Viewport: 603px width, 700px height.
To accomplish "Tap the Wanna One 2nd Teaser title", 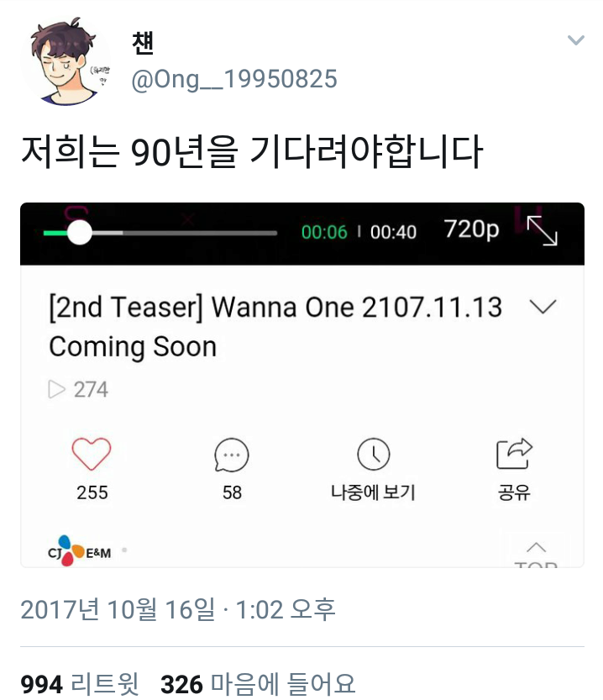I will click(x=275, y=327).
